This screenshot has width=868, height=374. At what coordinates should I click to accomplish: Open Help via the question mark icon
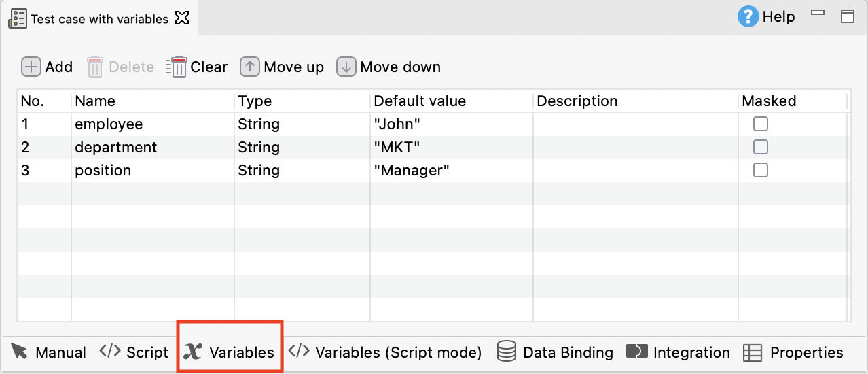click(748, 16)
